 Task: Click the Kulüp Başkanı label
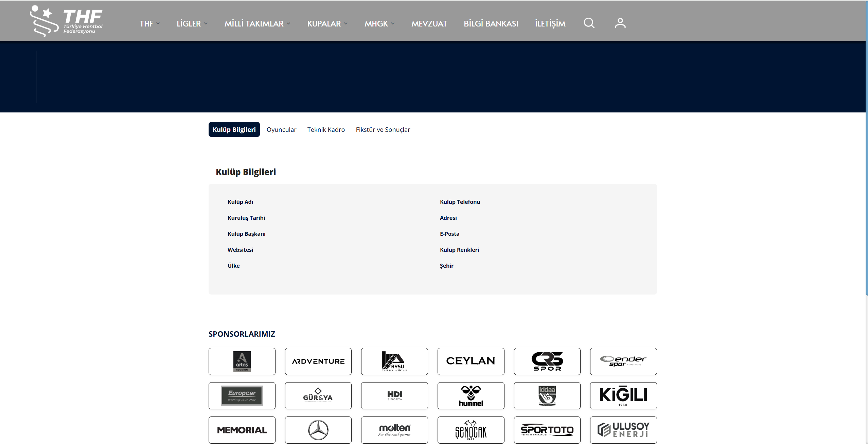(247, 234)
